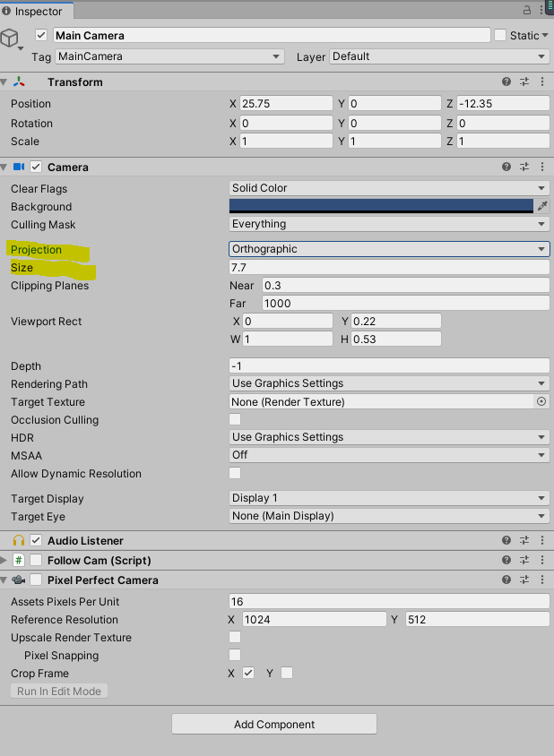Collapse the Transform component foldout
The image size is (554, 756).
point(4,82)
